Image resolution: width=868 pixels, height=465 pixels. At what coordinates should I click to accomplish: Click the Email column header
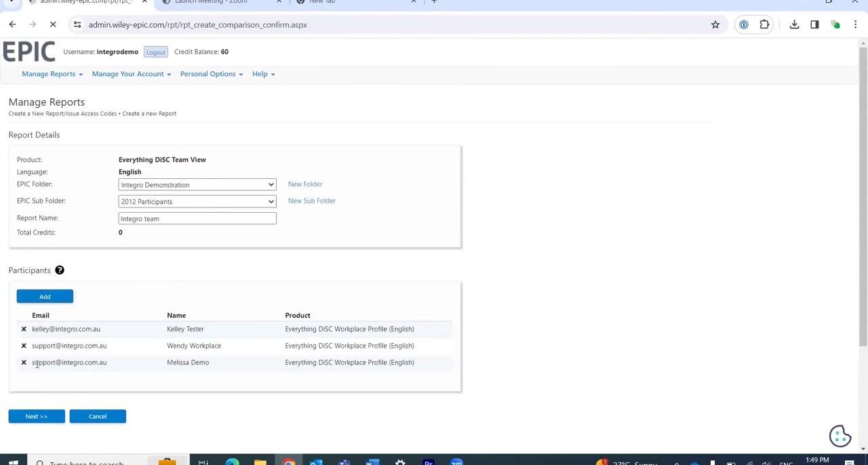coord(41,315)
